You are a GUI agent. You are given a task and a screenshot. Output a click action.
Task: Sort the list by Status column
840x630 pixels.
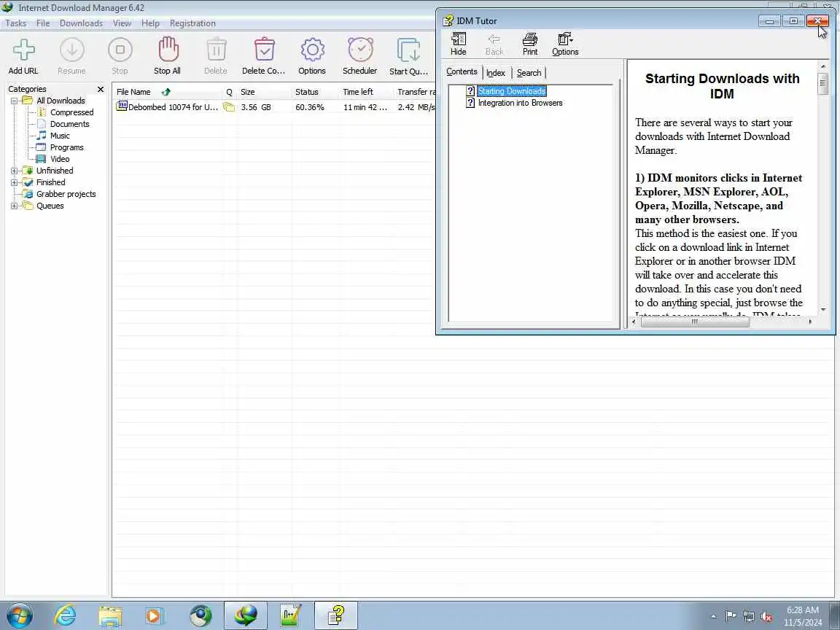[316, 92]
